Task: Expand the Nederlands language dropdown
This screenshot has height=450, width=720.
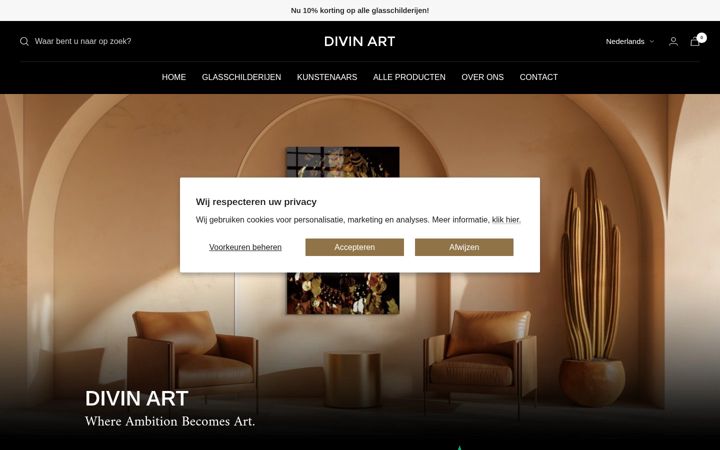Action: [630, 41]
